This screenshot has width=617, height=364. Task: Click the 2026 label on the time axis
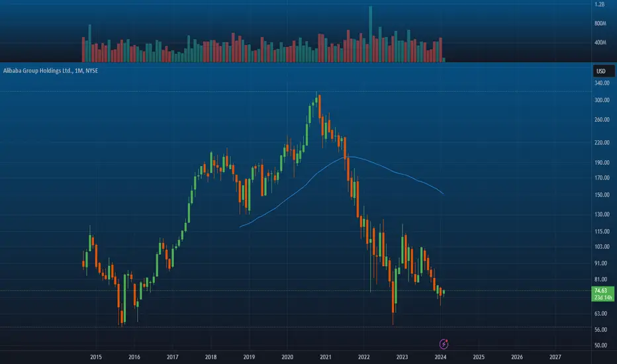click(516, 357)
